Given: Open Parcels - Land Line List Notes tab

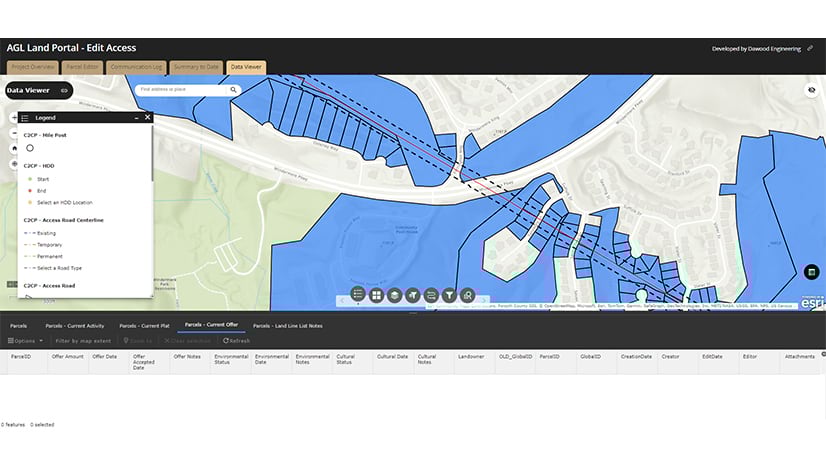Looking at the screenshot, I should coord(288,326).
